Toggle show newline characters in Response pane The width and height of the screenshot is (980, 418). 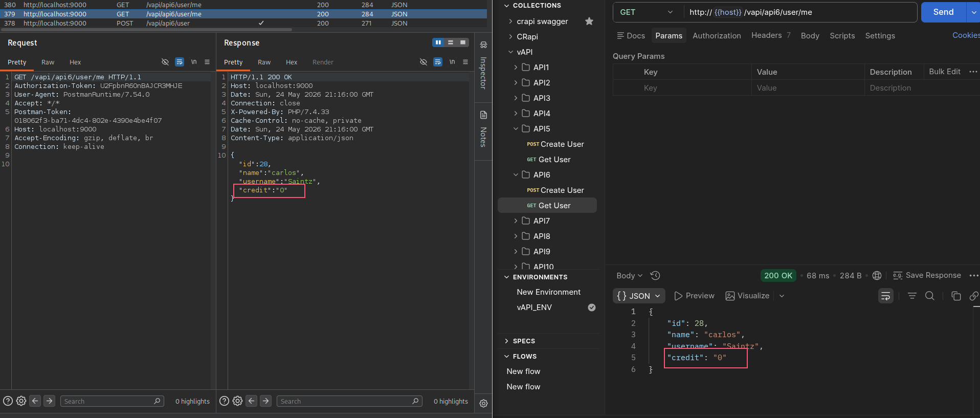click(x=452, y=62)
